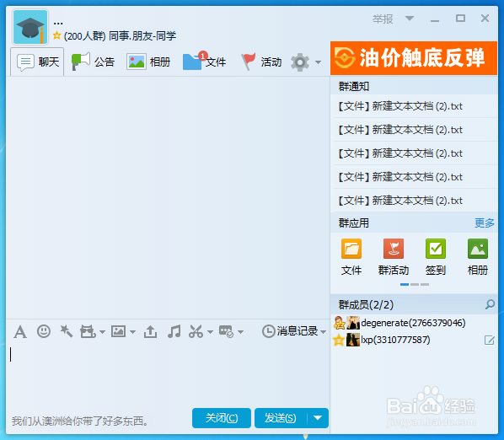Expand the window shake dropdown arrow
The width and height of the screenshot is (504, 440).
coord(102,332)
